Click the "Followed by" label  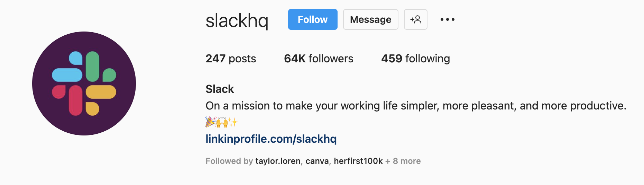pyautogui.click(x=229, y=161)
